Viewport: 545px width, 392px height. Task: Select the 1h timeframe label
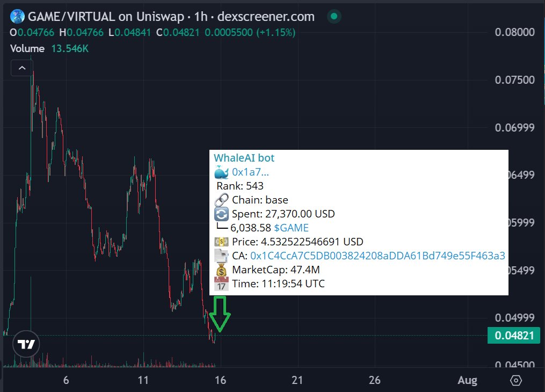coord(201,16)
